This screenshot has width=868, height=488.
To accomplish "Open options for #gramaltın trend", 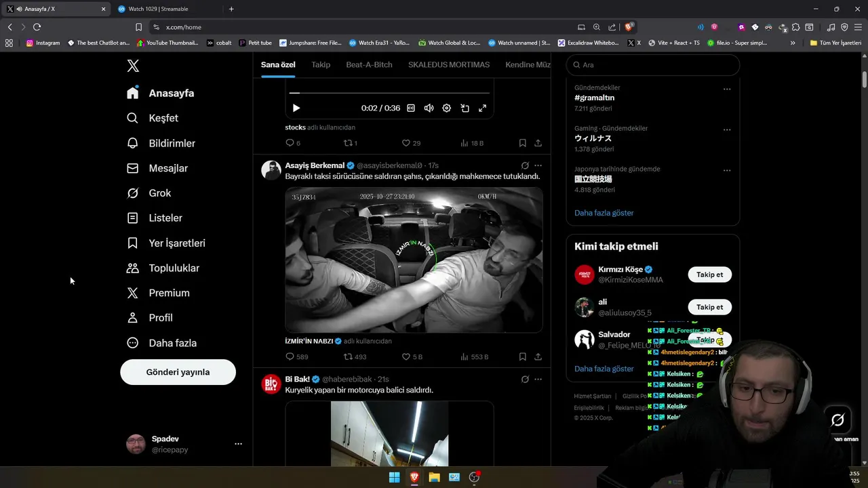I will [727, 89].
